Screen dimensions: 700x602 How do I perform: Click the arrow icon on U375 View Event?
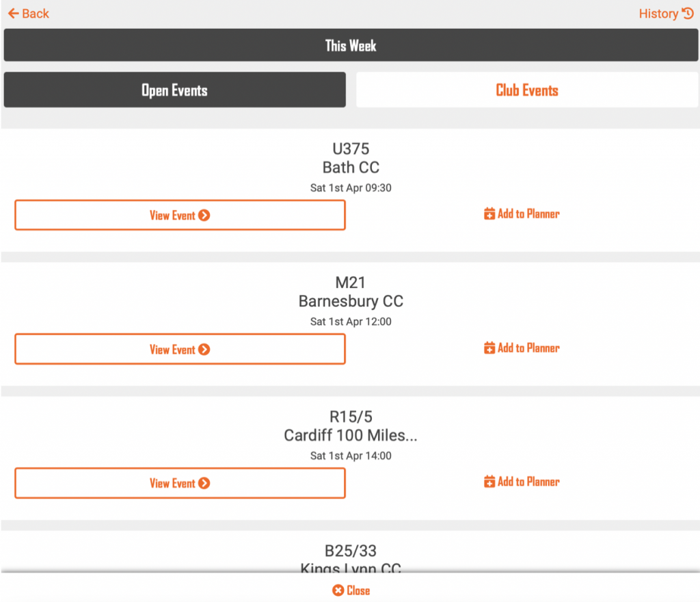tap(204, 215)
